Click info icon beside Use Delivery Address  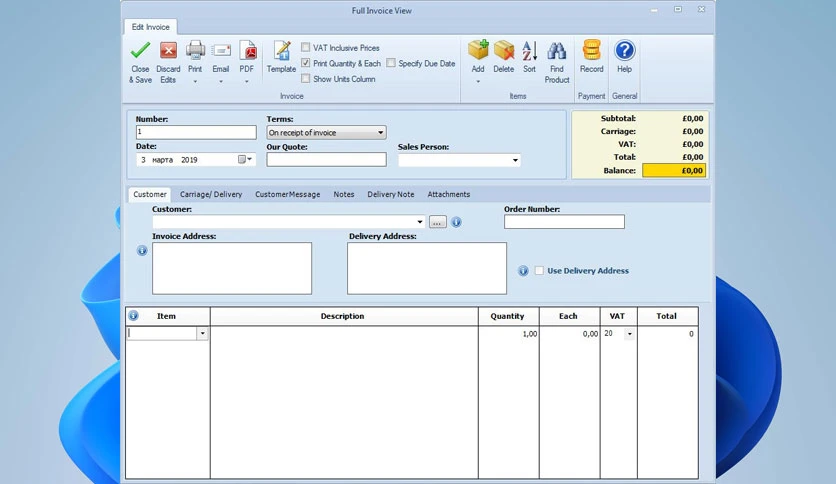tap(523, 271)
